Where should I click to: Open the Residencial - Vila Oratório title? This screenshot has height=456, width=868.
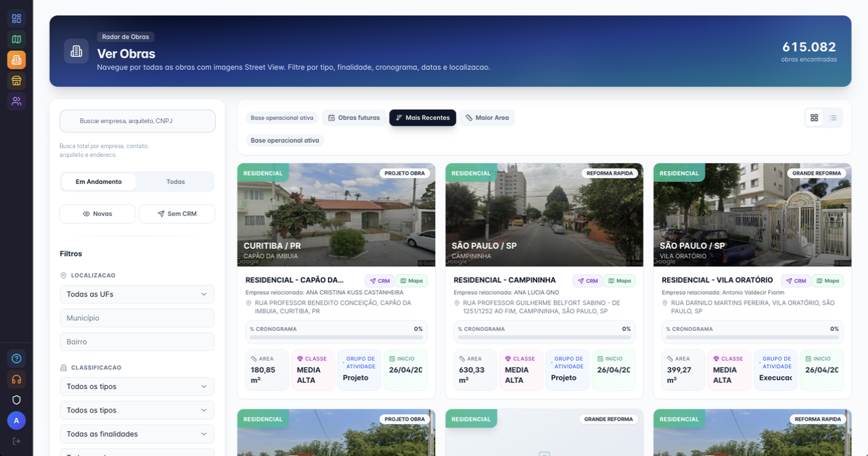717,280
